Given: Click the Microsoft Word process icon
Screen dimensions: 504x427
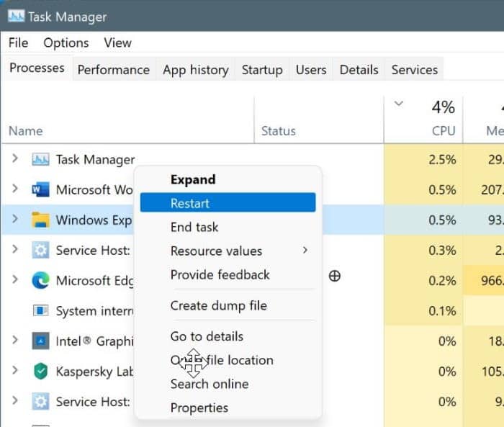Looking at the screenshot, I should tap(40, 190).
